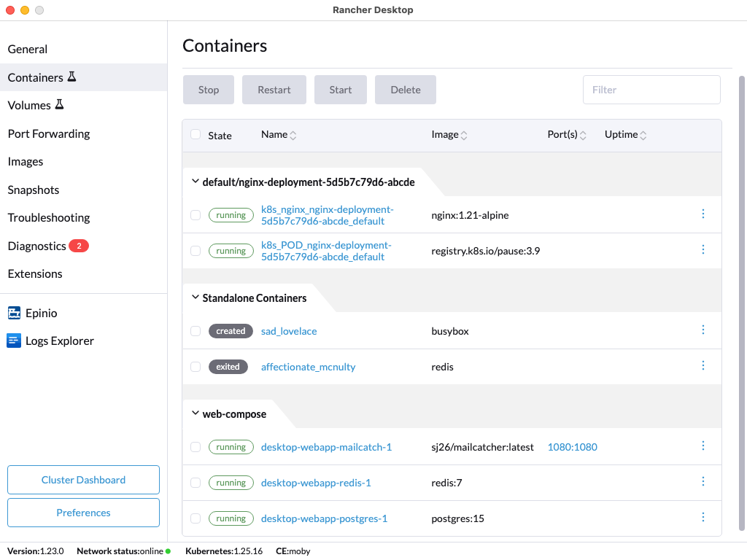747x560 pixels.
Task: Select the Containers sidebar item
Action: (83, 77)
